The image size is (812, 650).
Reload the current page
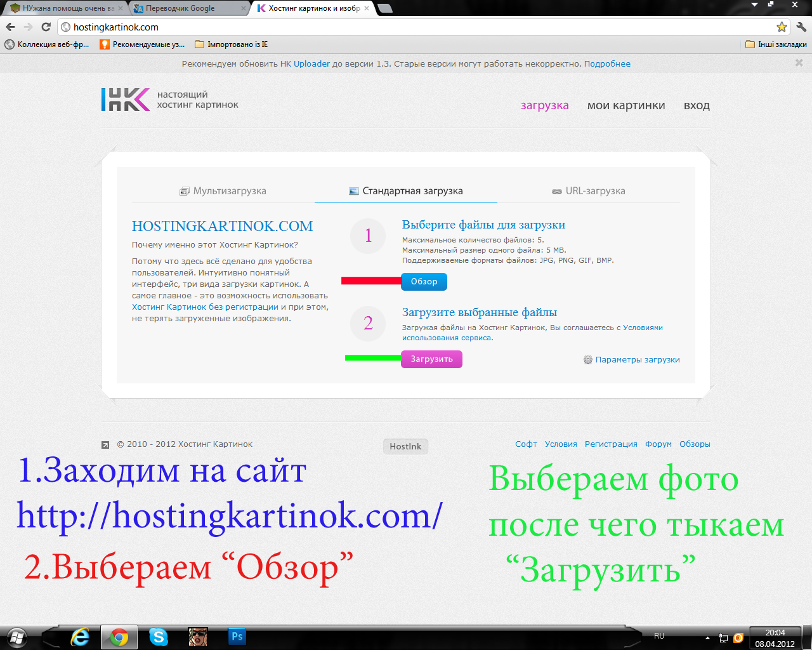[46, 27]
